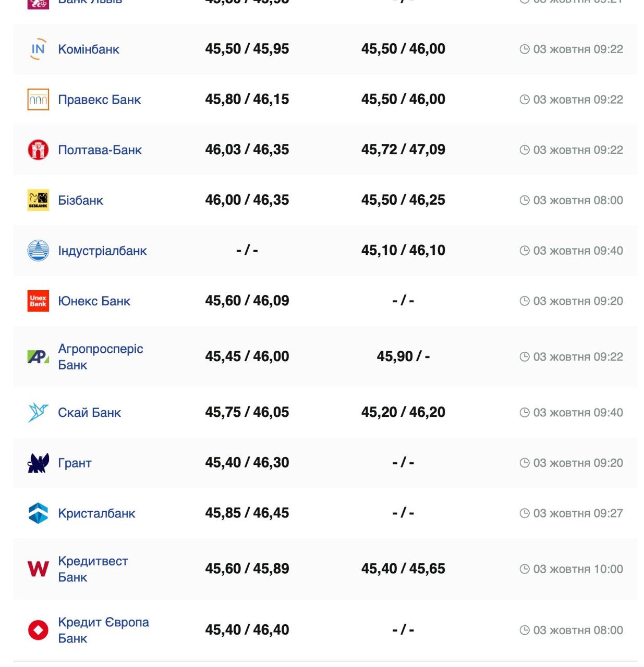Click the Кристалбанк blue diamond logo
644x667 pixels.
(x=38, y=513)
